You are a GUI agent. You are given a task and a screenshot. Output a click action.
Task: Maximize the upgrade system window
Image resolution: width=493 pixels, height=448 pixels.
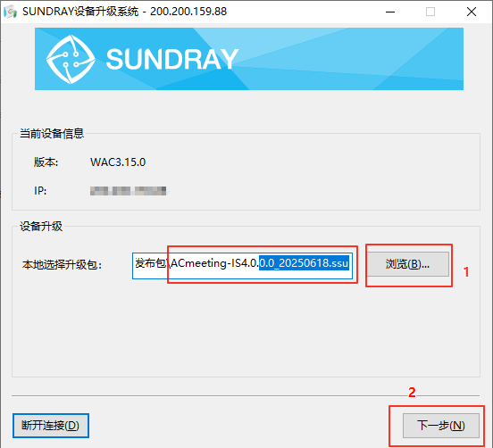coord(430,12)
